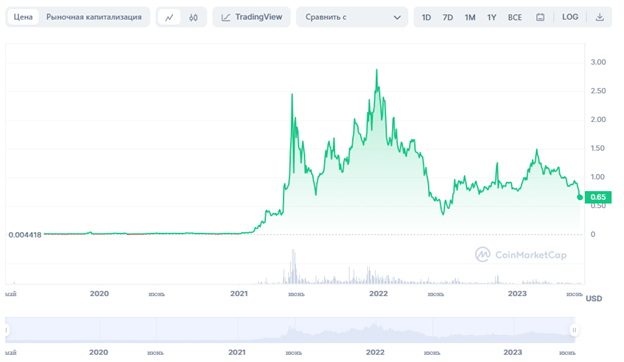Image resolution: width=624 pixels, height=362 pixels.
Task: Grab the left range slider handle
Action: [x=6, y=330]
